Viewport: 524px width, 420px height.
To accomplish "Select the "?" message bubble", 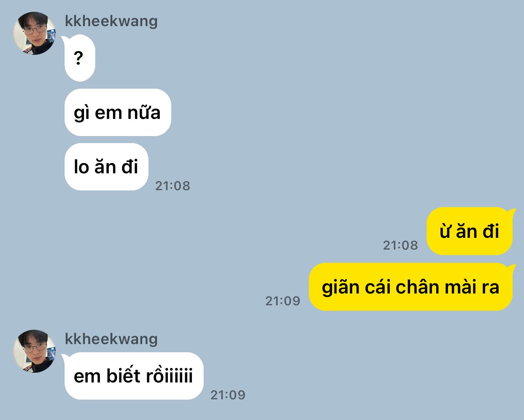I will click(x=80, y=58).
